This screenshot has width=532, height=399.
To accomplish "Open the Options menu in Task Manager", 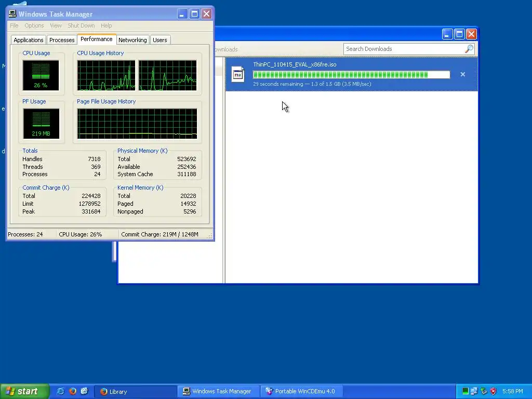I will 34,25.
